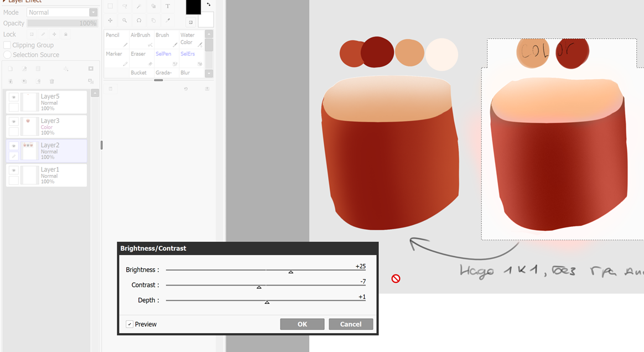Click the layer Opacity bar

(x=62, y=23)
